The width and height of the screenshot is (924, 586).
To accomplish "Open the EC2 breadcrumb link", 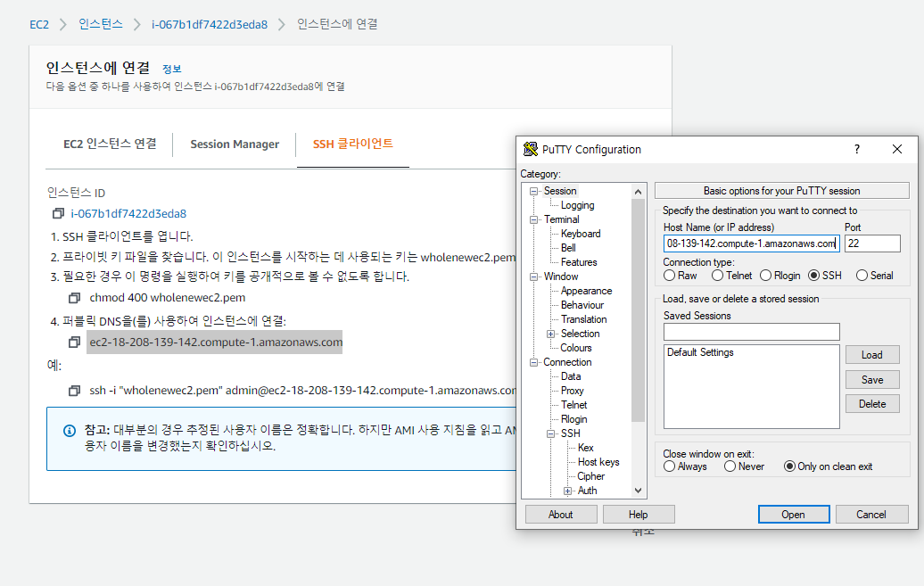I will (x=39, y=25).
